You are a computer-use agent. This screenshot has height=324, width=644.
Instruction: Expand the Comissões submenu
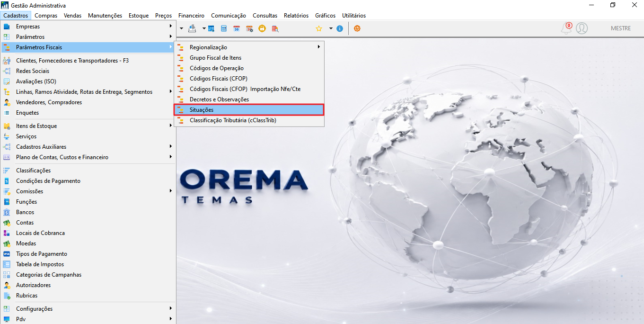(170, 191)
